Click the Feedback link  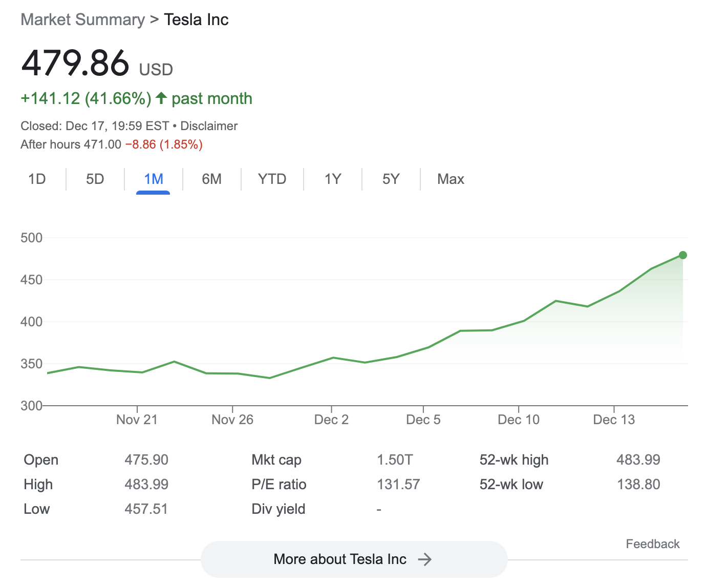(653, 544)
